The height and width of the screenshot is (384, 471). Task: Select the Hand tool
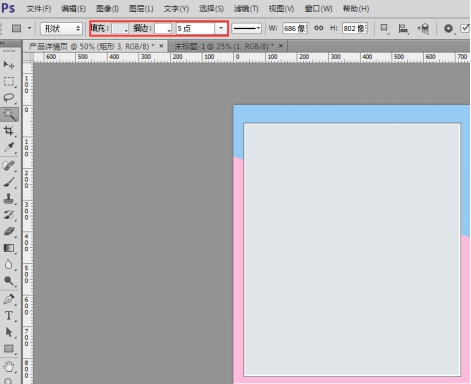9,367
